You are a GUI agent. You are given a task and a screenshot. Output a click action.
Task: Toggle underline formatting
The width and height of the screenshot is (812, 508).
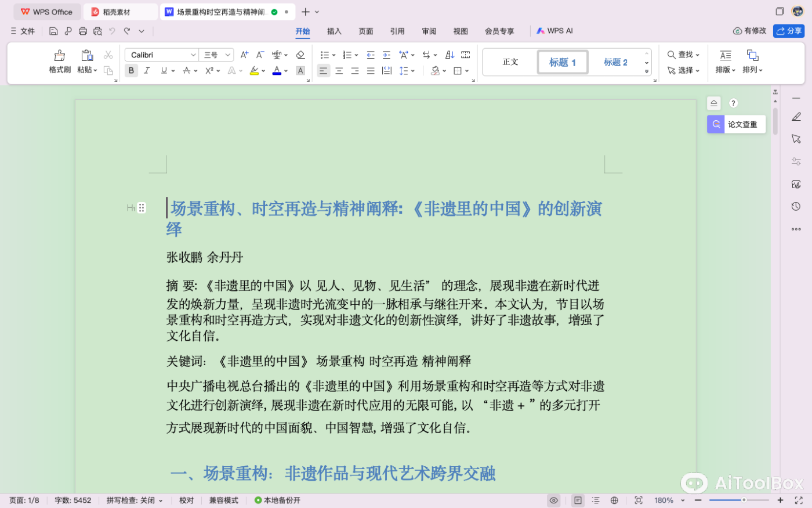click(164, 70)
